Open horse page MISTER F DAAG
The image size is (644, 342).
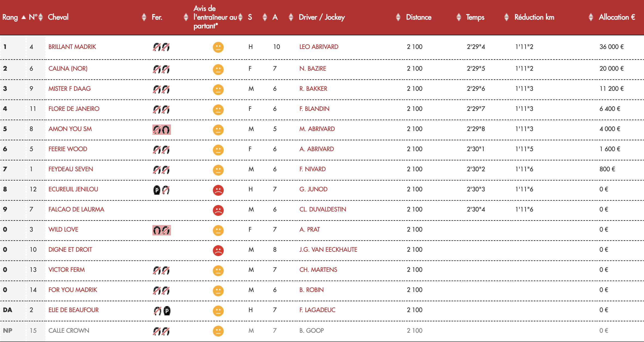pyautogui.click(x=70, y=89)
